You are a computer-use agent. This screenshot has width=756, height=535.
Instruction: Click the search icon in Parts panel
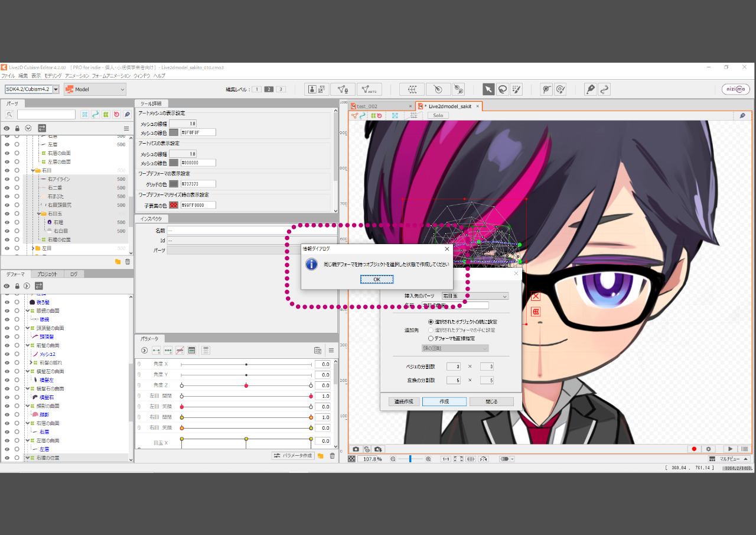coord(9,114)
